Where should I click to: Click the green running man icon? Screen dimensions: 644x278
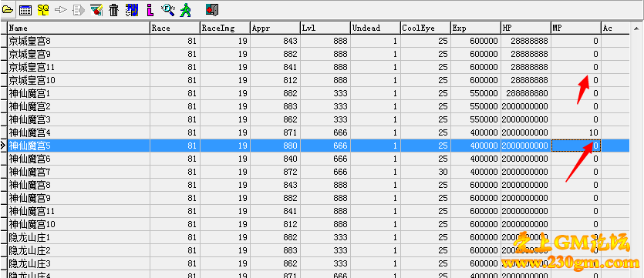tap(185, 10)
